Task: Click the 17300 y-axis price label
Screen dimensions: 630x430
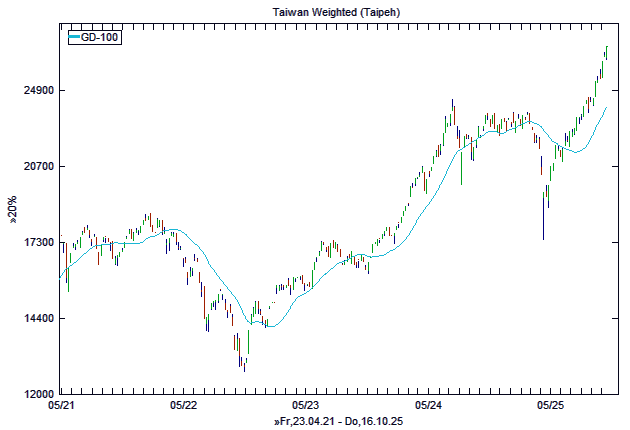Action: tap(37, 243)
